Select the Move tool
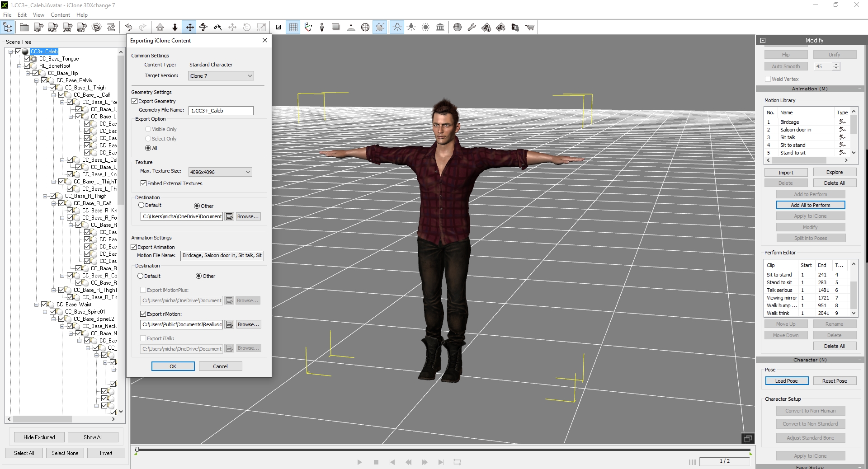 click(x=190, y=28)
